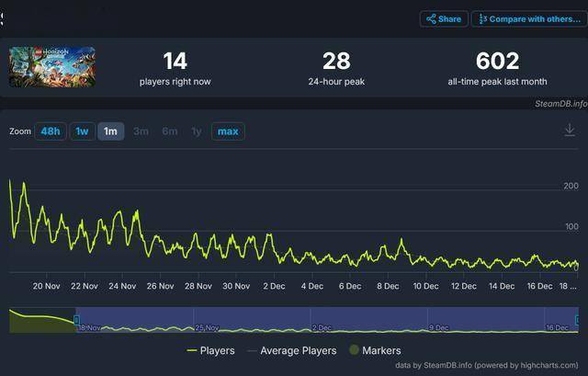Click the left navigator range handle
Screen dimensions: 588x376
76,319
